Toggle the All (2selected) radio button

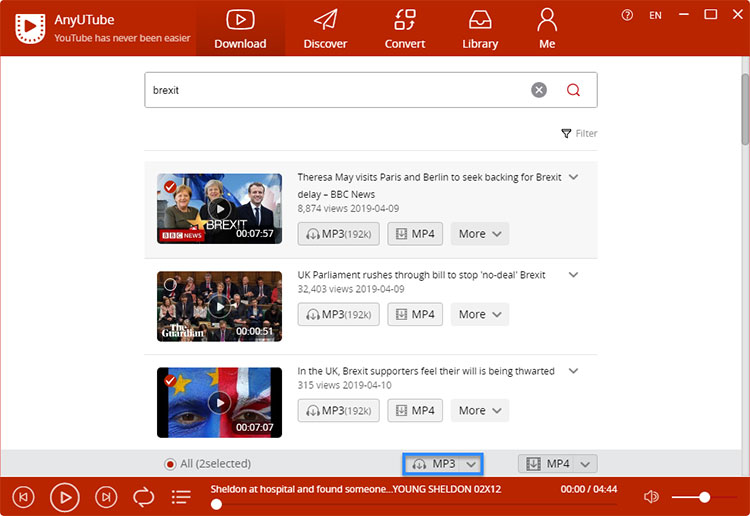tap(170, 464)
